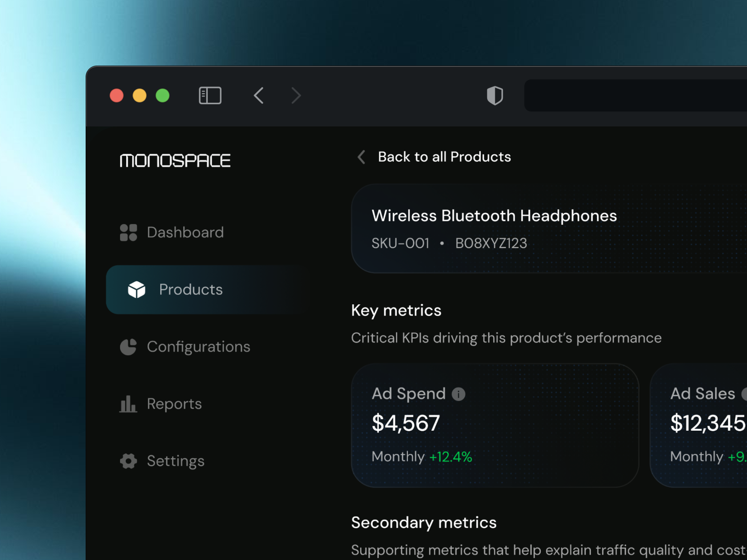Open the privacy shield icon
Image resolution: width=747 pixels, height=560 pixels.
point(495,95)
